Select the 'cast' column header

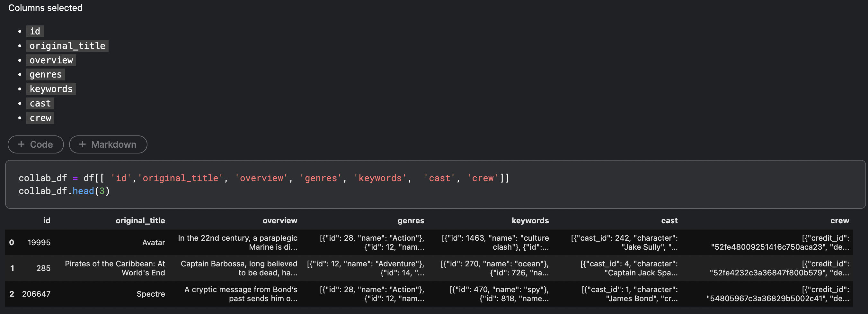(669, 220)
